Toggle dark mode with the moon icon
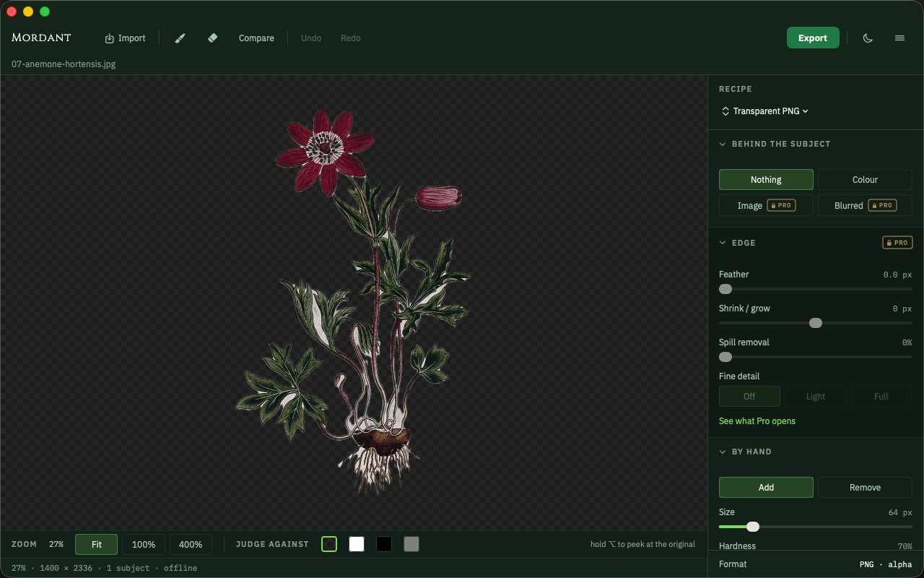This screenshot has height=578, width=924. [x=868, y=38]
